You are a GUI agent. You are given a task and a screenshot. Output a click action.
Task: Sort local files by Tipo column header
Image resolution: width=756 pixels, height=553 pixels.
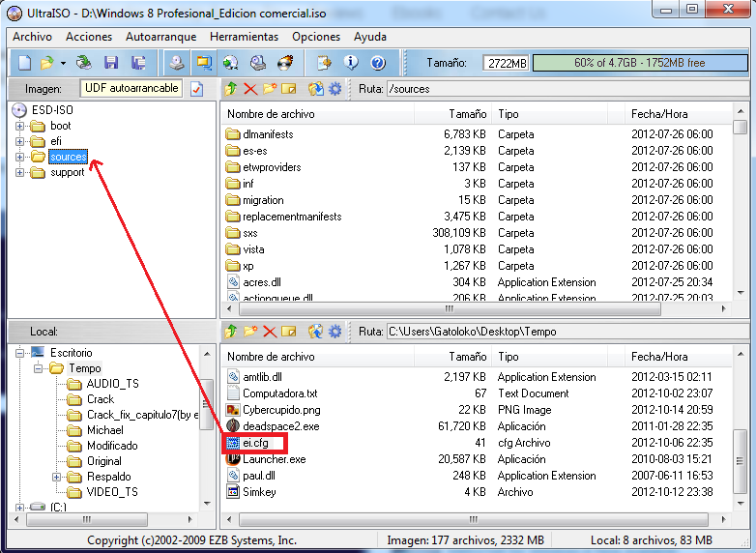(x=550, y=357)
